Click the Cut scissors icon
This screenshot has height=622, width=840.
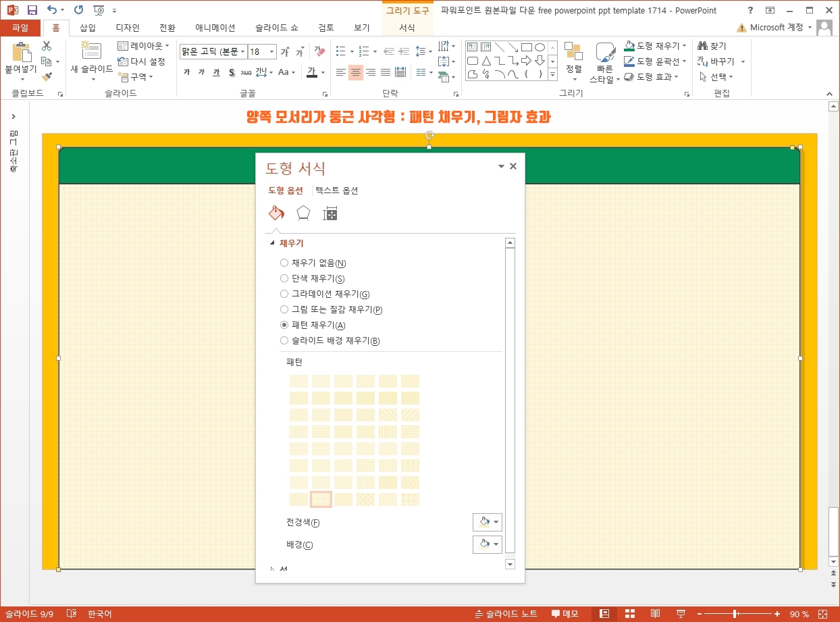pyautogui.click(x=47, y=46)
